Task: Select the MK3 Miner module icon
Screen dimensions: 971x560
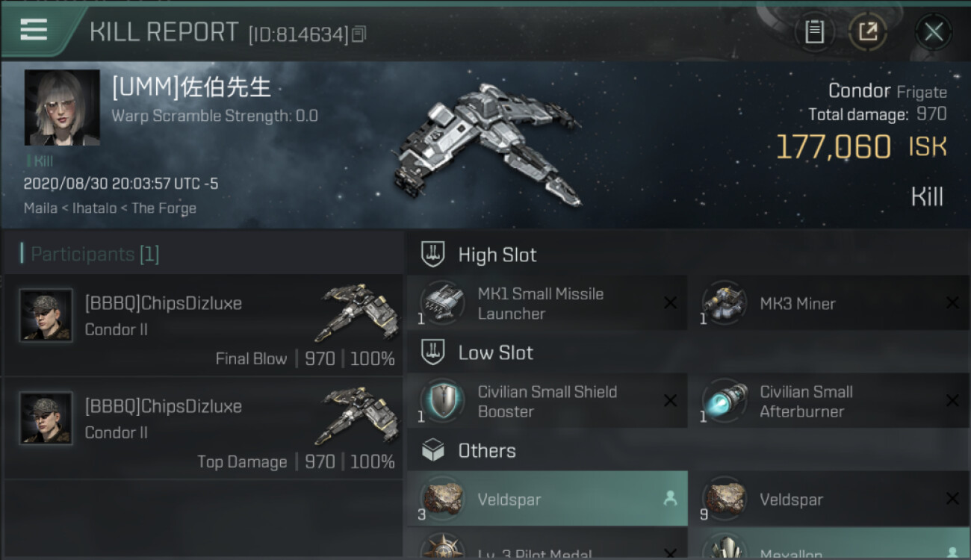Action: (x=725, y=304)
